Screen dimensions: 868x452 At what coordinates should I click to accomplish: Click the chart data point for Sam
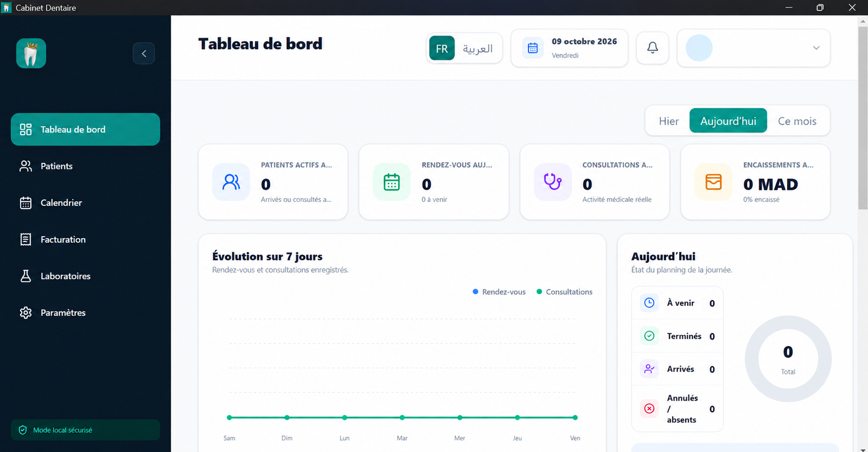229,417
